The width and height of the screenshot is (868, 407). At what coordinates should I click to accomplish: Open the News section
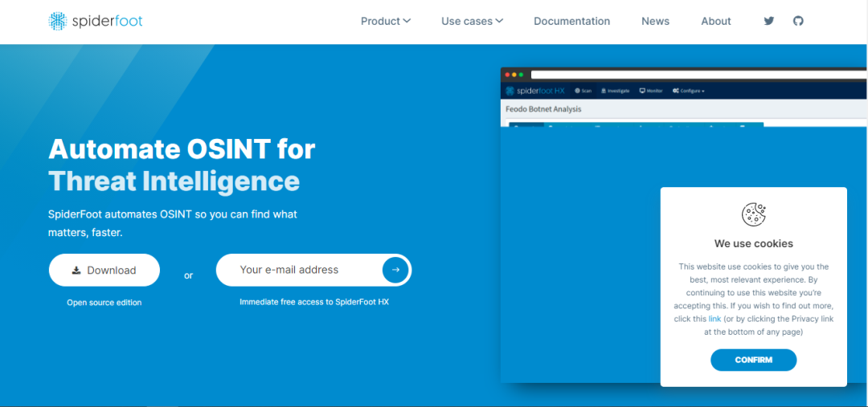(656, 21)
